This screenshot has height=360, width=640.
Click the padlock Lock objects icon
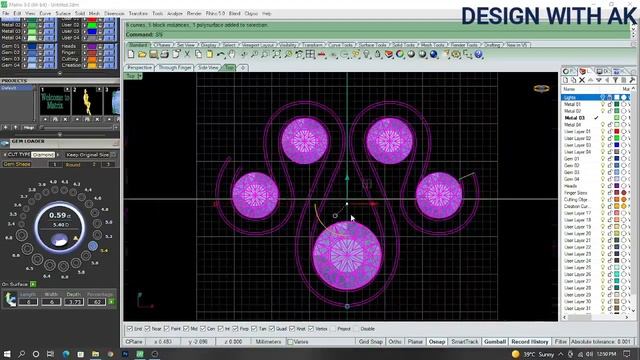pyautogui.click(x=378, y=54)
